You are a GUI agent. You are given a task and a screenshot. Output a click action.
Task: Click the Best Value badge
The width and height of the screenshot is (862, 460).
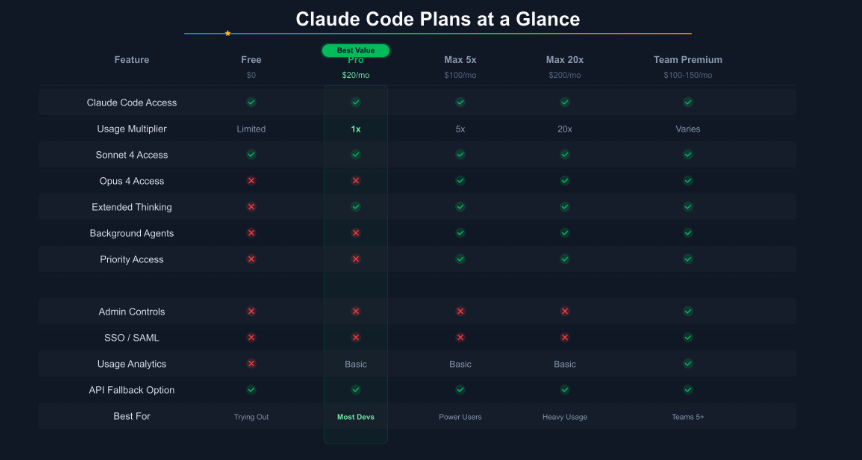356,50
